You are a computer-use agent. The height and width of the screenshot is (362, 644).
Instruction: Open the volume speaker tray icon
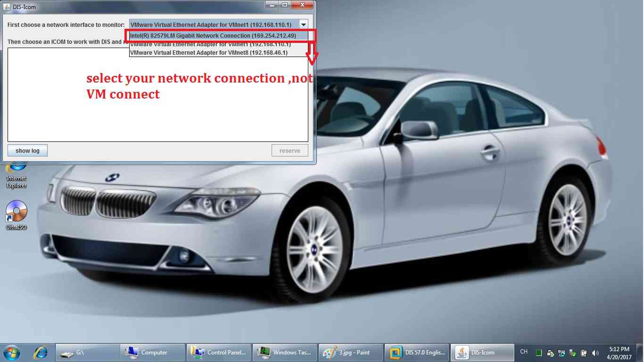pos(595,353)
